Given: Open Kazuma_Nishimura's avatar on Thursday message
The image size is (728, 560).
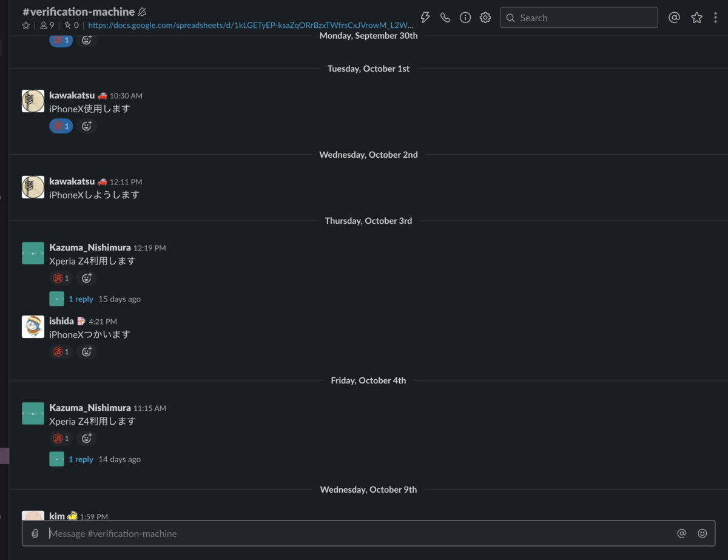Looking at the screenshot, I should [33, 253].
